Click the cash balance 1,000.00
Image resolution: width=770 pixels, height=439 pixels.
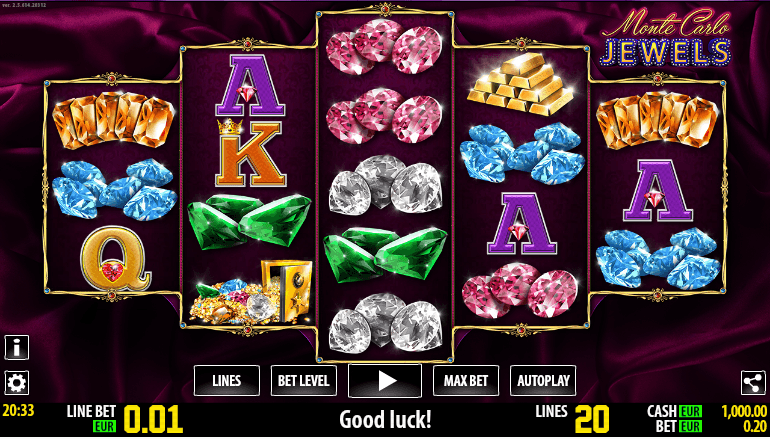[744, 411]
